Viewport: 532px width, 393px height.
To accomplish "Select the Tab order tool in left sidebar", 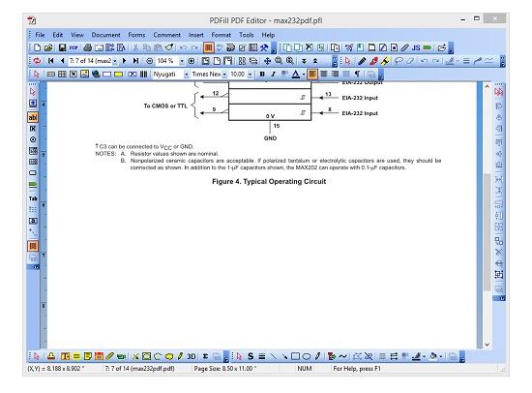I will [33, 198].
